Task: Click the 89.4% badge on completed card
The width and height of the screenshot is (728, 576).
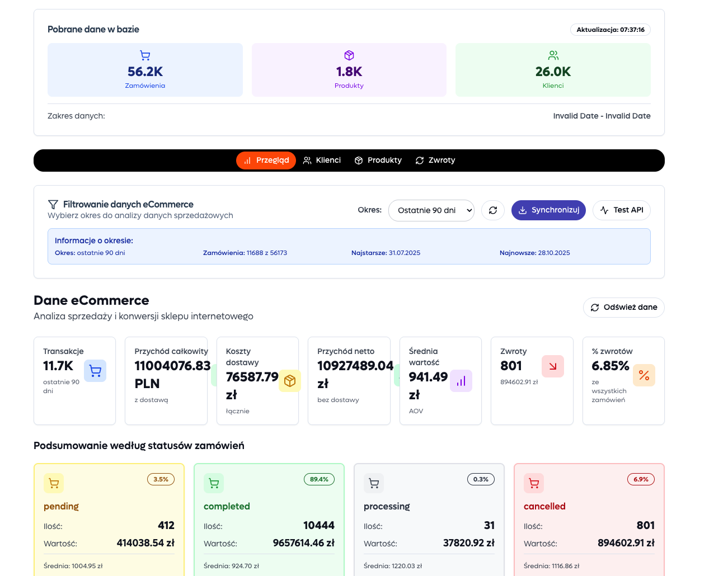Action: pos(319,479)
